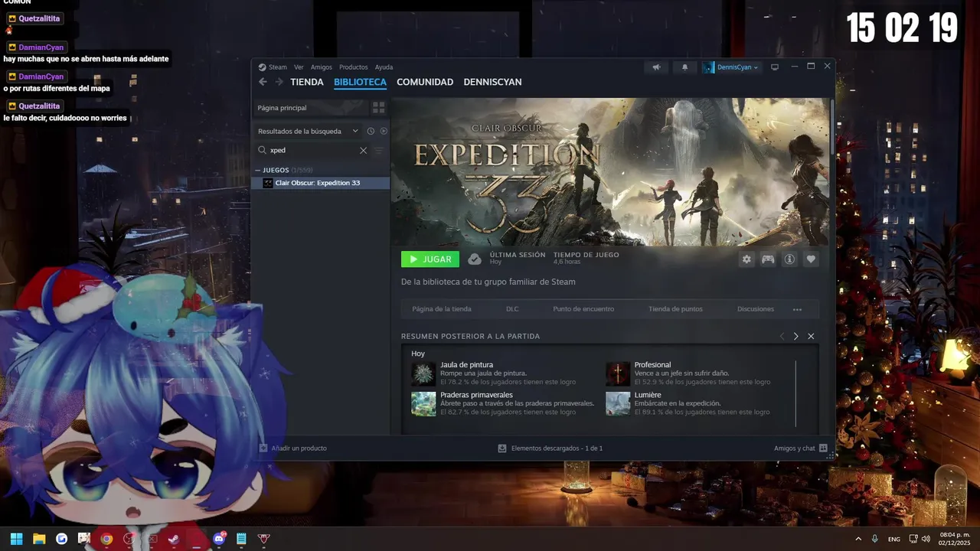The height and width of the screenshot is (551, 980).
Task: Select Clair Obscur: Expedition 33 in list
Action: (321, 183)
